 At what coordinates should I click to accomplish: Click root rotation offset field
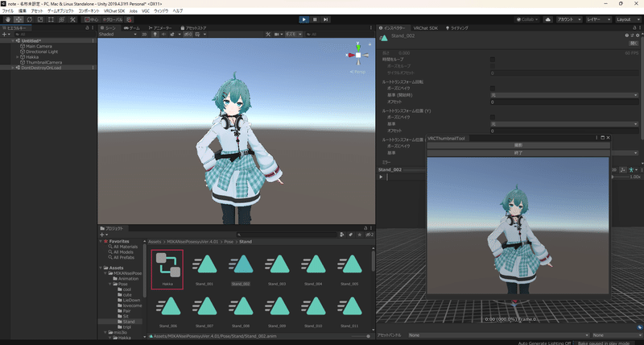(564, 102)
